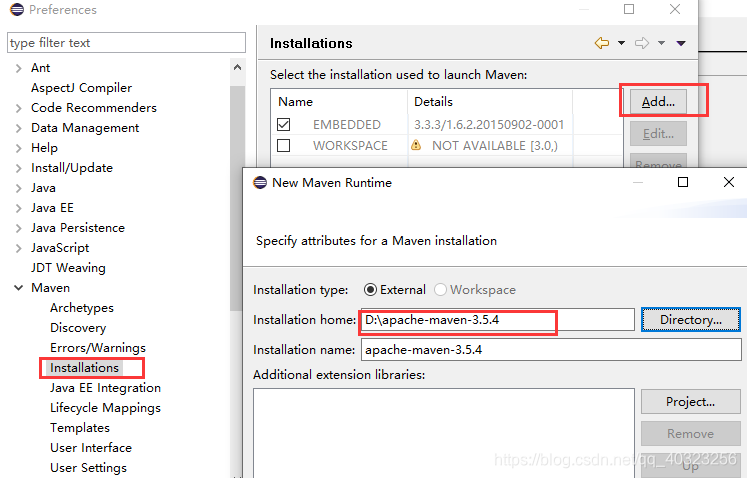The height and width of the screenshot is (478, 747).
Task: Open Maven User Settings page
Action: (89, 468)
